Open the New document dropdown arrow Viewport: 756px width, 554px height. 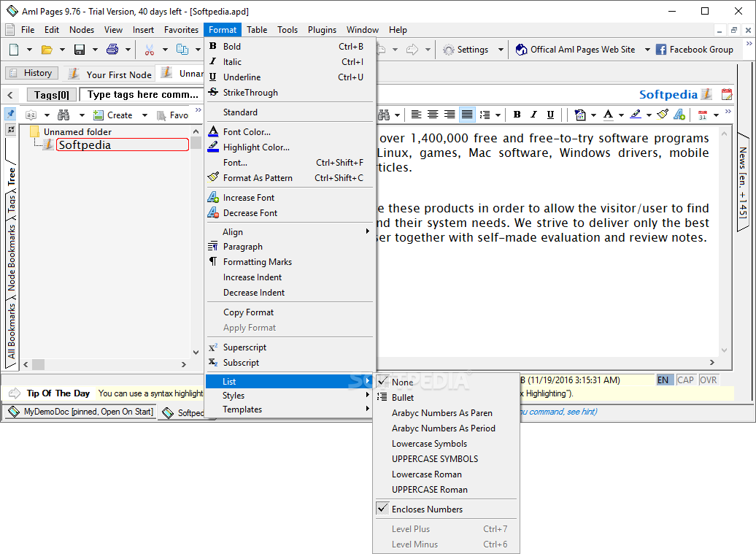coord(29,49)
